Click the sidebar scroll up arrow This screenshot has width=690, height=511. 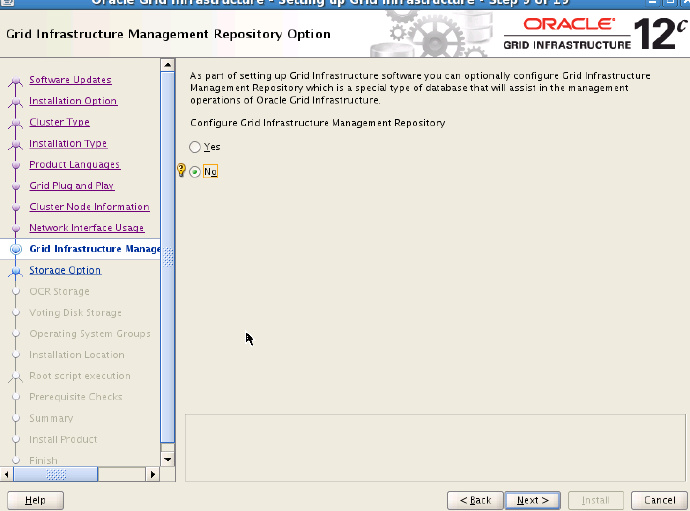click(x=168, y=65)
